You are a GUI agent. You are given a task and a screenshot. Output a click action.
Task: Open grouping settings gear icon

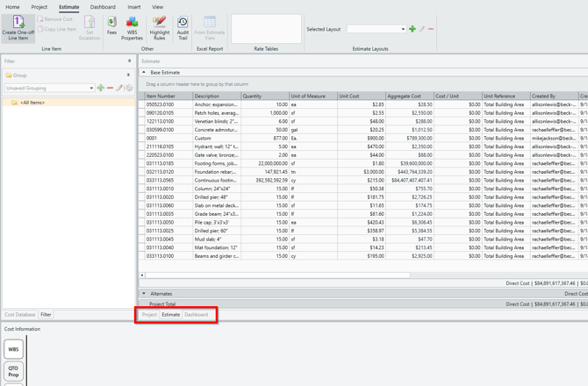pyautogui.click(x=129, y=88)
